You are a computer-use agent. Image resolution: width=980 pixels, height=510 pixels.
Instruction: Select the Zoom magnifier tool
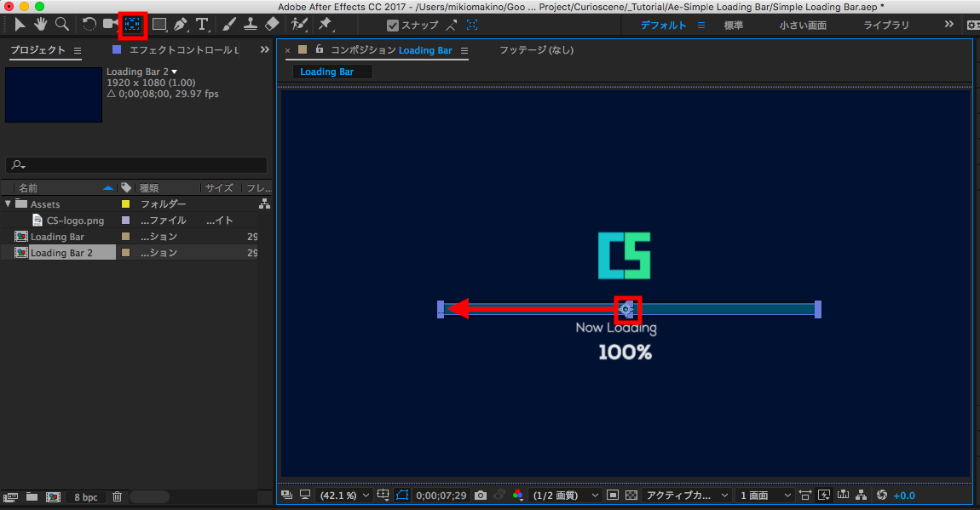pos(61,24)
